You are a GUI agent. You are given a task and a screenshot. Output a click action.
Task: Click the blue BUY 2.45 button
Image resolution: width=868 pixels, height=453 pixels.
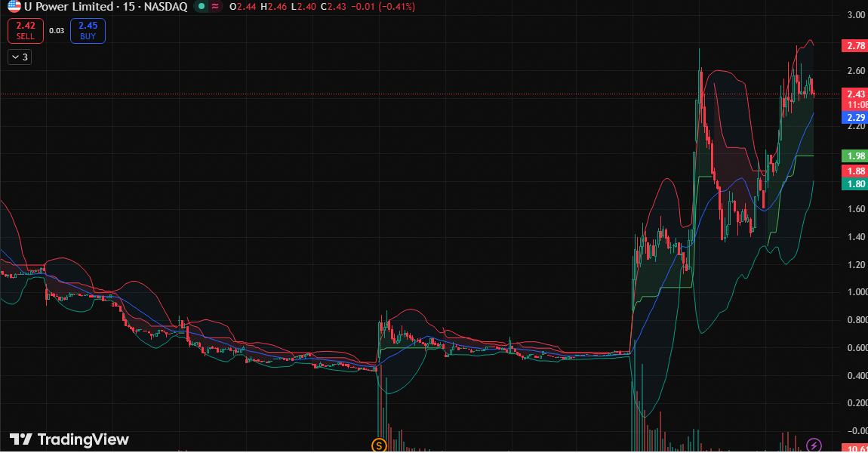tap(88, 30)
